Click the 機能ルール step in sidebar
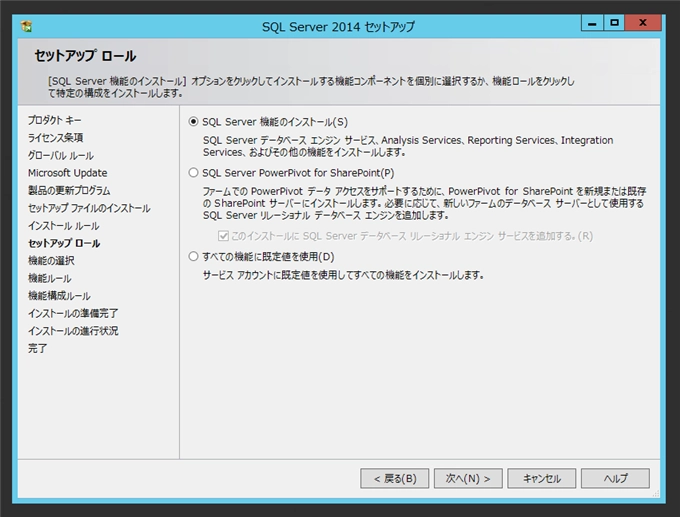Screen dimensions: 680x517 tap(50, 278)
